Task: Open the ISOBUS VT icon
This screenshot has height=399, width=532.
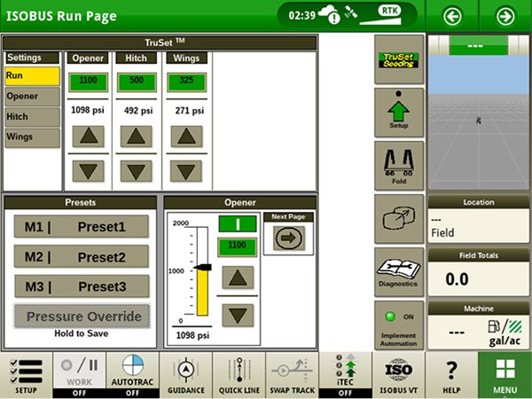Action: click(398, 374)
